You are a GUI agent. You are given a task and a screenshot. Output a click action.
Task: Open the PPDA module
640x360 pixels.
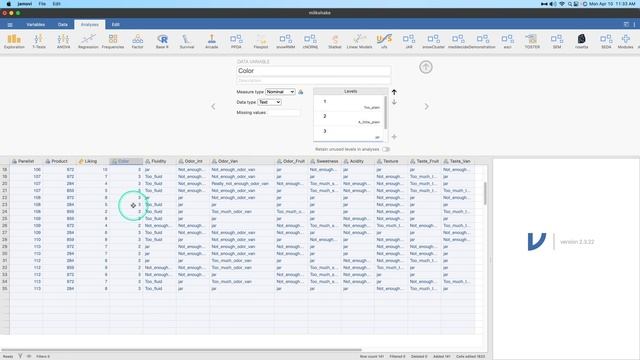[236, 41]
